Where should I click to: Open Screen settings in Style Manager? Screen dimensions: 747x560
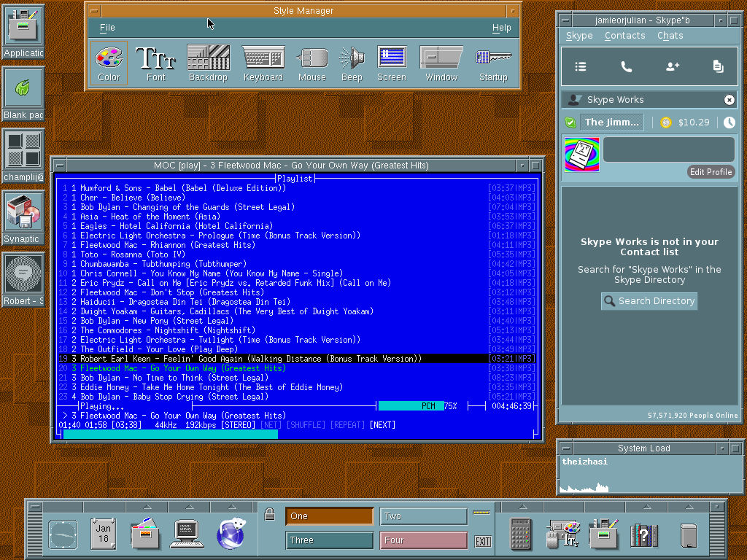[x=392, y=63]
